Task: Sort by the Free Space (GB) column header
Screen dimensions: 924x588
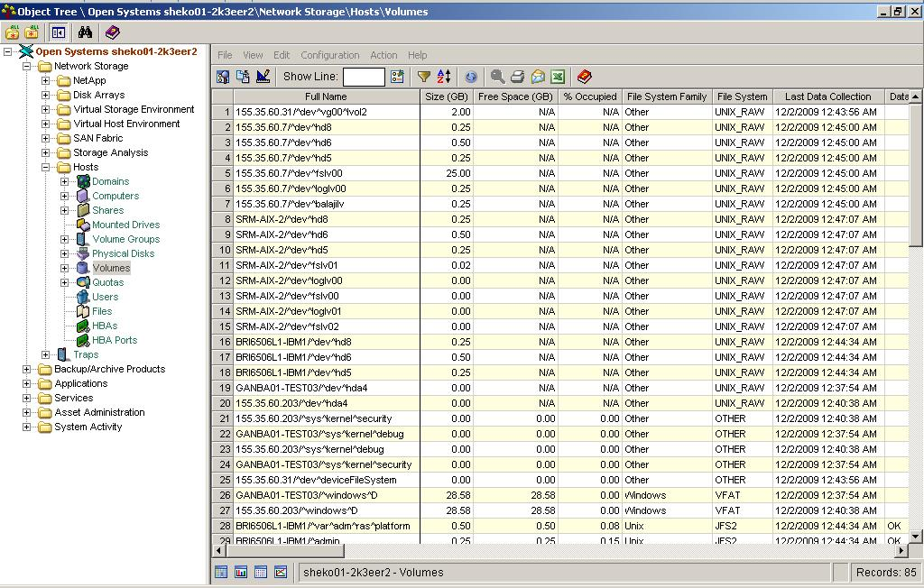Action: (515, 96)
